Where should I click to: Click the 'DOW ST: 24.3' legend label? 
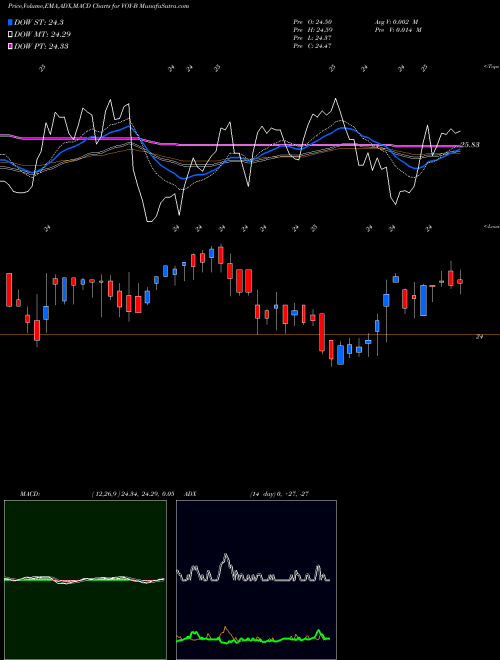coord(39,22)
